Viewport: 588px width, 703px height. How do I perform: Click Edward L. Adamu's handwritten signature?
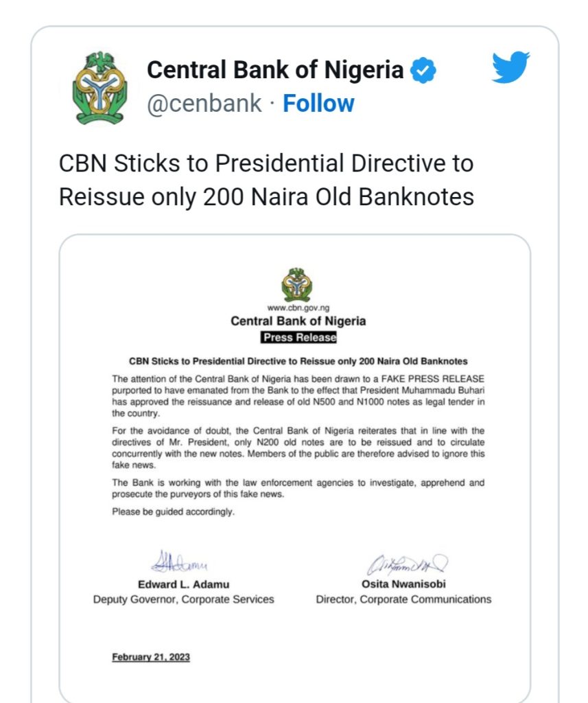pos(183,563)
